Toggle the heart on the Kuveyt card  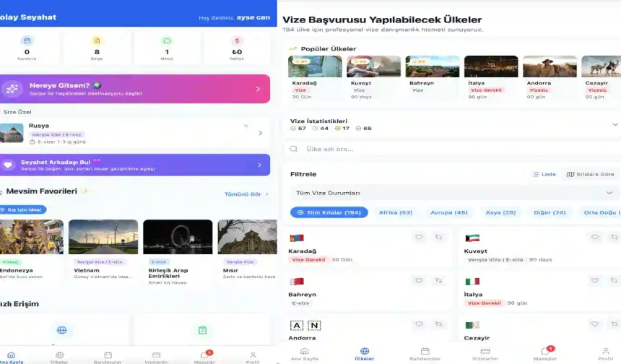[594, 237]
